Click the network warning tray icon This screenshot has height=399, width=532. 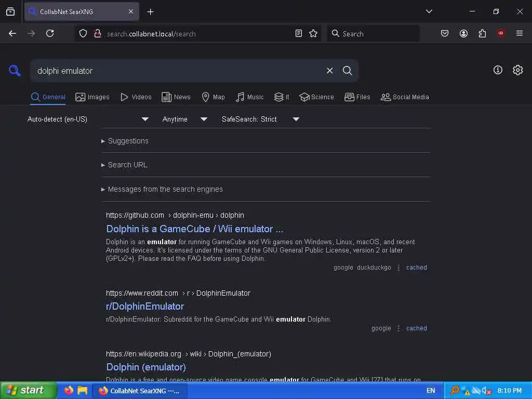click(465, 391)
